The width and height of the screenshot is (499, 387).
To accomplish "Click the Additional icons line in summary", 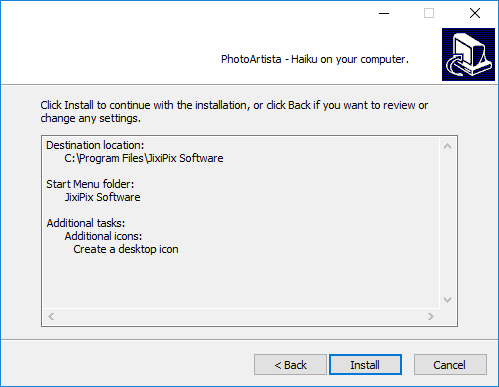I will point(103,236).
